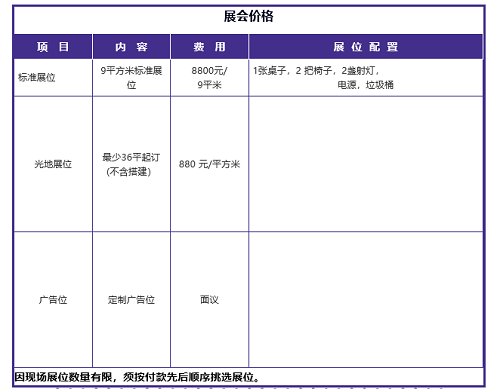Click the 电源, 垃圾桶 text line
The height and width of the screenshot is (389, 500).
pos(365,85)
